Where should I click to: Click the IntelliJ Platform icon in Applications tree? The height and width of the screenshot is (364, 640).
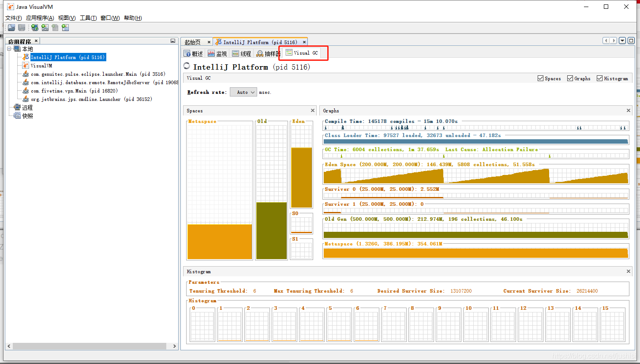(x=26, y=57)
